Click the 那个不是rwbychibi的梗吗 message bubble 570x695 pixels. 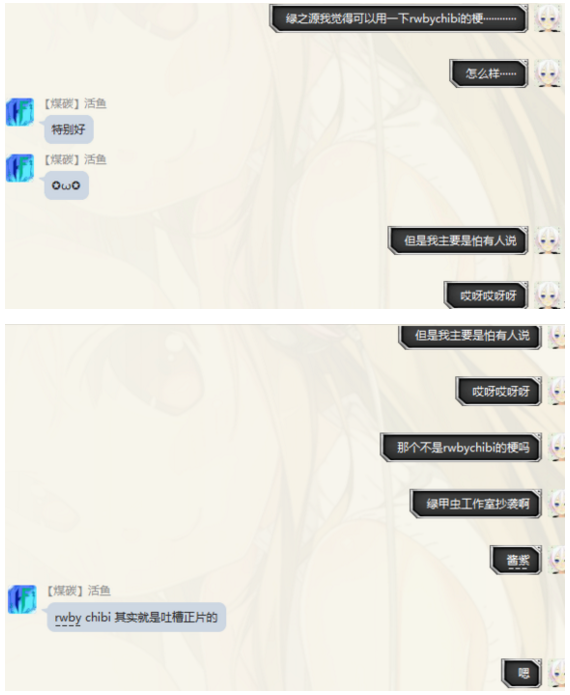pyautogui.click(x=461, y=448)
